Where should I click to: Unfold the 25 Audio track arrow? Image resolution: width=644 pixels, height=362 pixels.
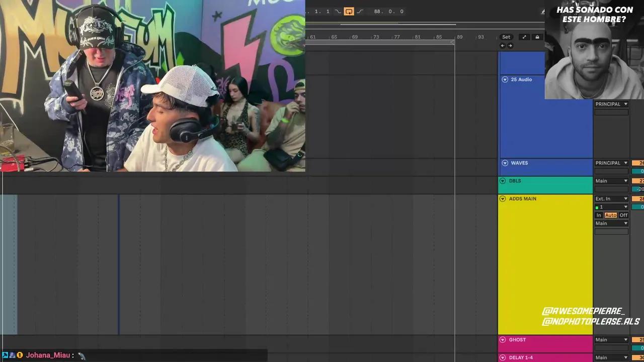505,79
